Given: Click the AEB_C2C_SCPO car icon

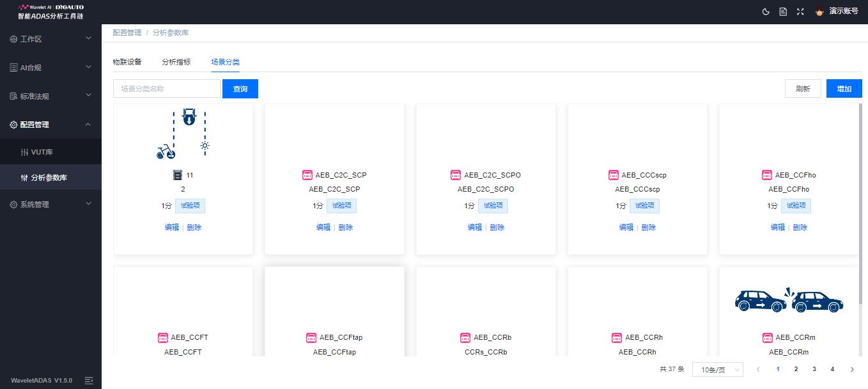Looking at the screenshot, I should (456, 175).
